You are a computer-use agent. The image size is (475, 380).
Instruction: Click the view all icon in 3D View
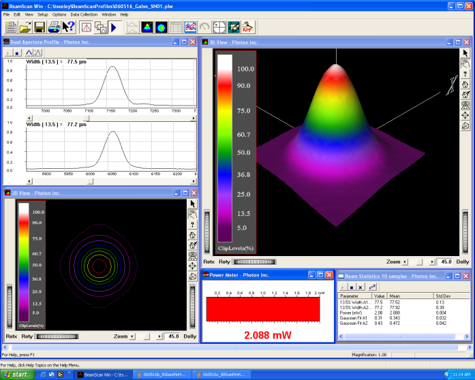click(465, 105)
